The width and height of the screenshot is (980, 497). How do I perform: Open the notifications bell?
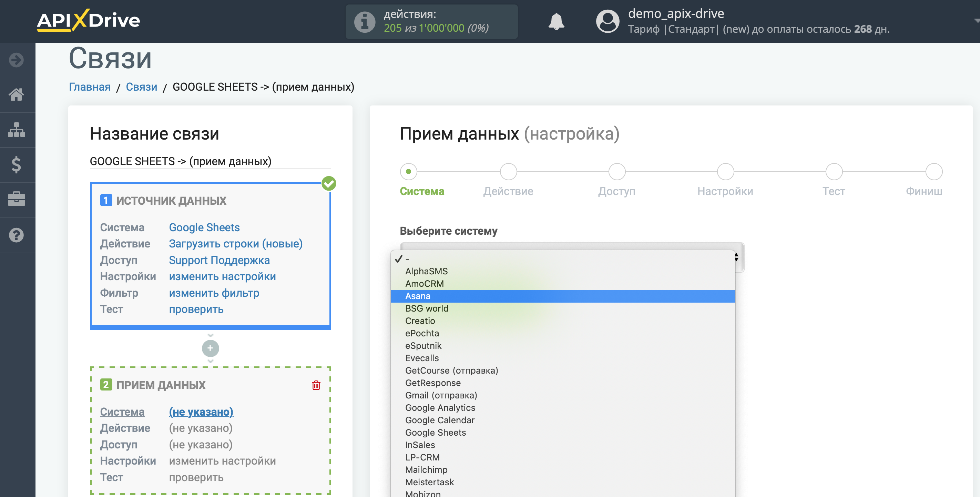(x=556, y=21)
